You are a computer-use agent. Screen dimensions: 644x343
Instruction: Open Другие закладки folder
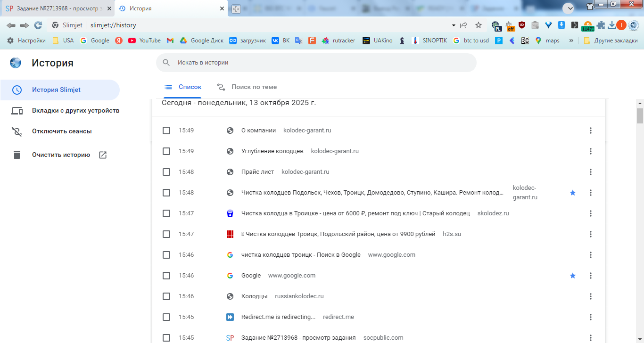[x=611, y=41]
